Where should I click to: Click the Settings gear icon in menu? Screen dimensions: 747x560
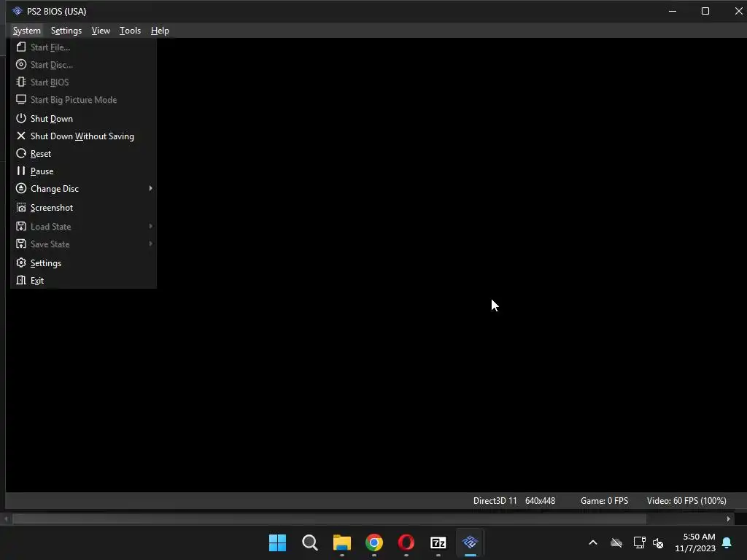point(21,262)
